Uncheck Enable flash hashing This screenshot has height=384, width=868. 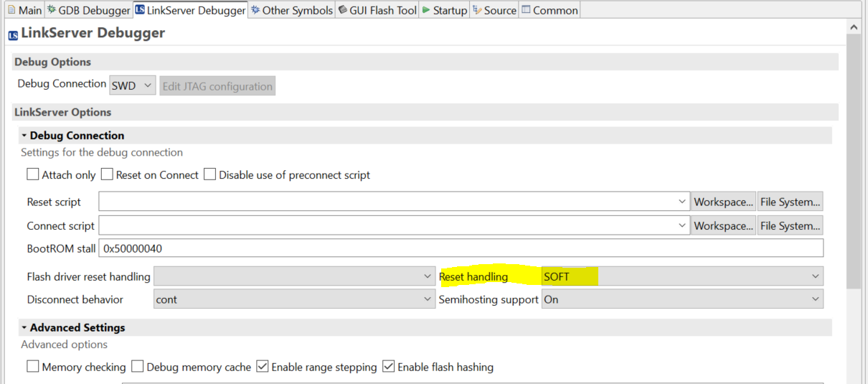point(389,367)
